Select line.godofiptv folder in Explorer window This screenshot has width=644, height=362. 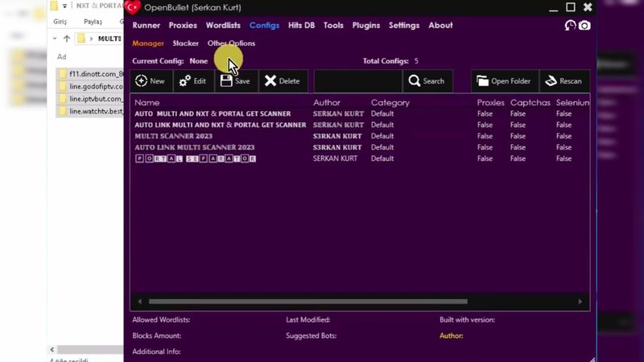coord(90,86)
